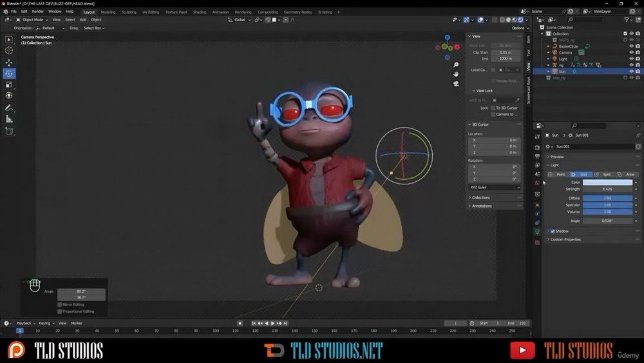Toggle Mirror Editing checkbox

(60, 304)
